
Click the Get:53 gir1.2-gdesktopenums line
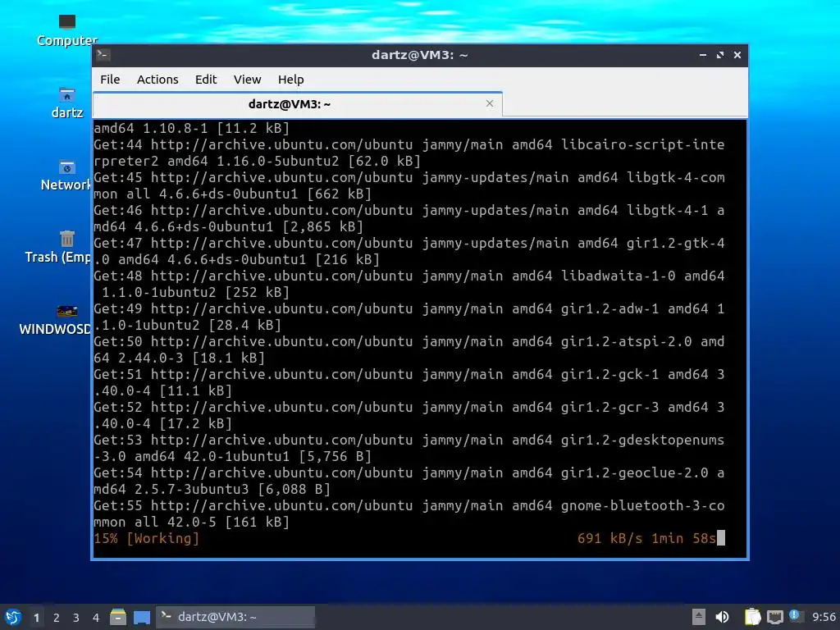tap(409, 448)
